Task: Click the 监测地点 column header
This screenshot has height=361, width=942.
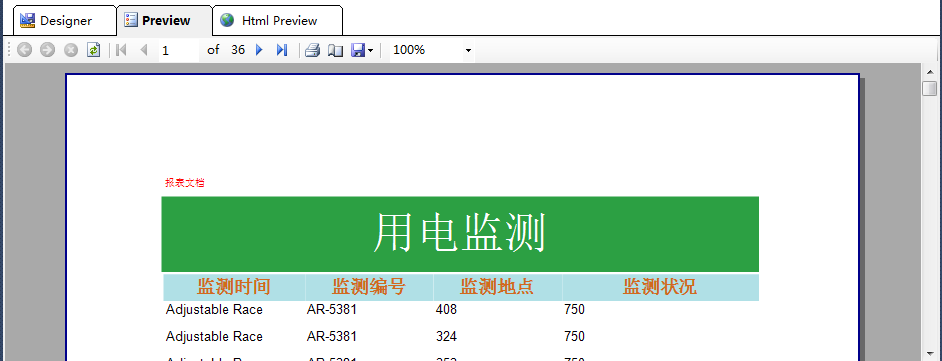Action: coord(497,287)
